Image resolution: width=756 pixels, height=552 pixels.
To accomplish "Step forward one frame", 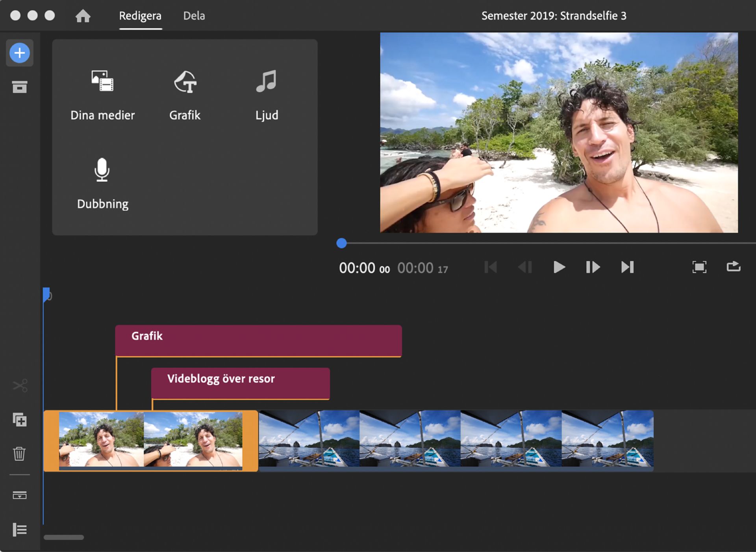I will pos(593,267).
